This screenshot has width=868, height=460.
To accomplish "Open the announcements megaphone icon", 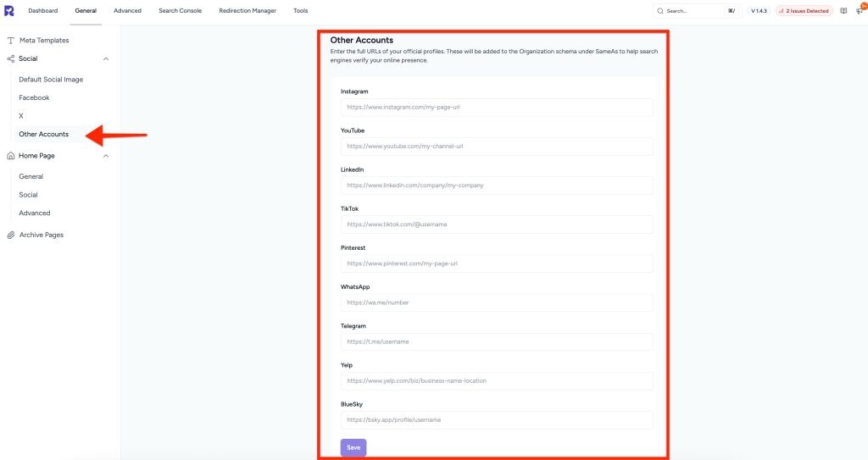I will coord(859,11).
